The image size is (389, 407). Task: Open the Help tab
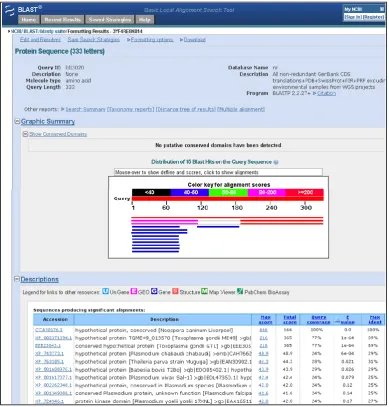click(144, 20)
